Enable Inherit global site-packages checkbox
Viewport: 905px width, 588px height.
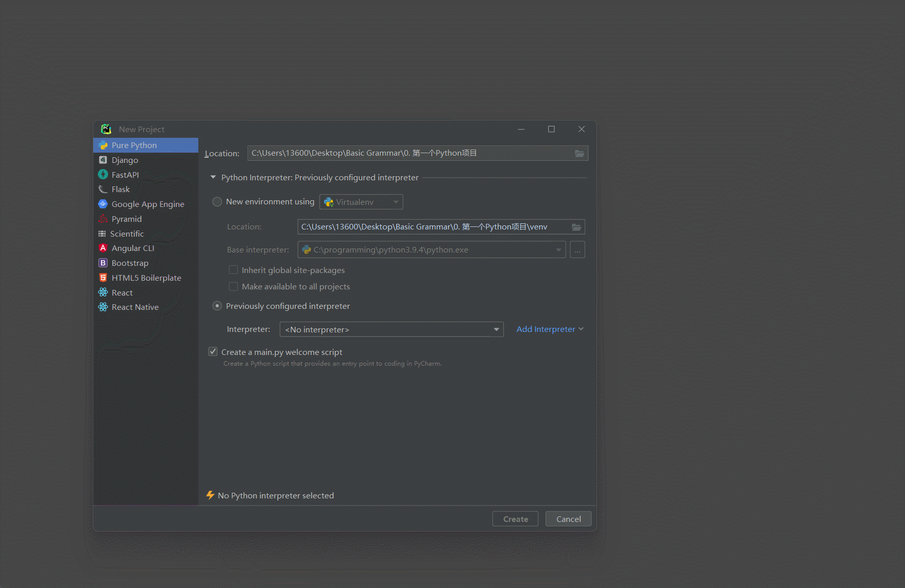[233, 270]
